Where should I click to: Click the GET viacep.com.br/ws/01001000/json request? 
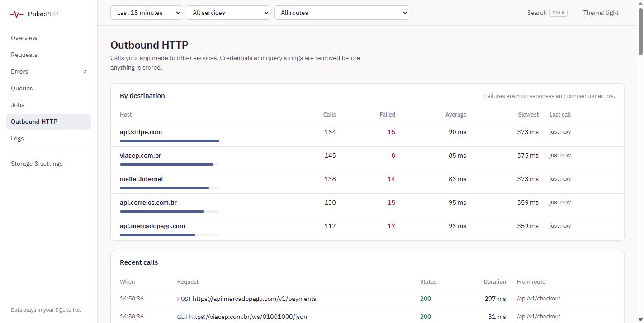point(242,317)
